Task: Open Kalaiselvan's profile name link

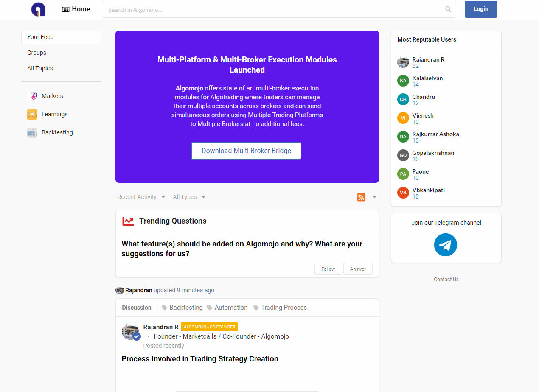Action: click(x=427, y=78)
